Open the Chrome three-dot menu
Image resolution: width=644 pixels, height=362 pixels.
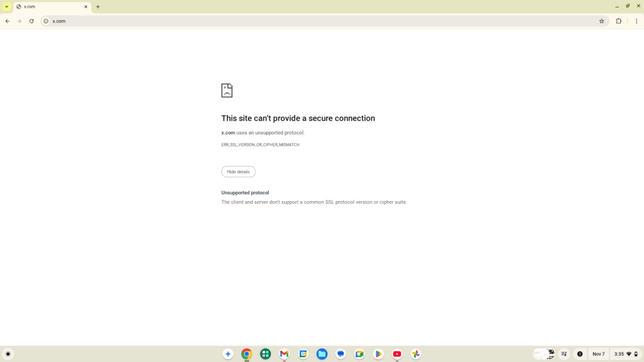[x=636, y=21]
